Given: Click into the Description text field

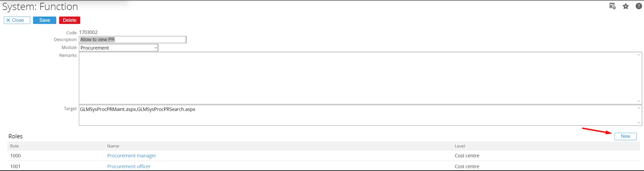Looking at the screenshot, I should point(132,40).
